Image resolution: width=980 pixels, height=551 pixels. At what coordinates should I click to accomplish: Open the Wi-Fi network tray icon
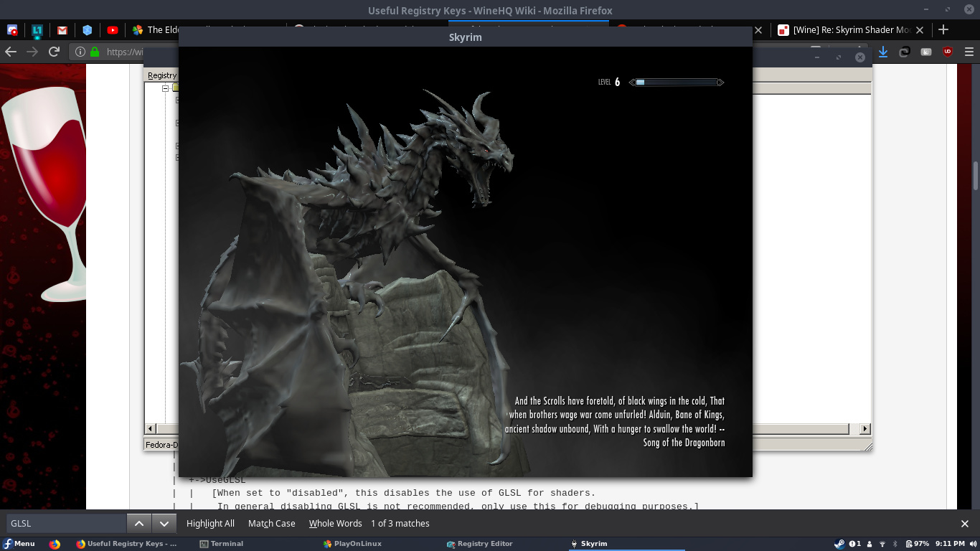point(882,544)
